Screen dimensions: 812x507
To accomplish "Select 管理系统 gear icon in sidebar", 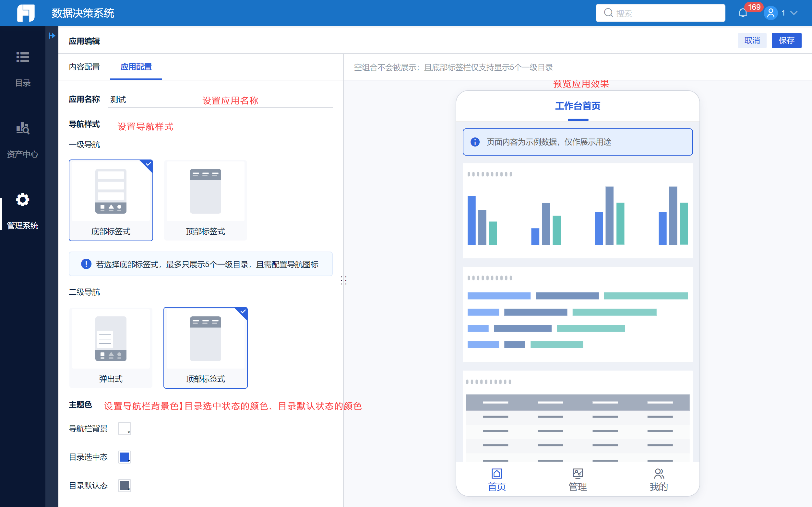I will tap(22, 200).
